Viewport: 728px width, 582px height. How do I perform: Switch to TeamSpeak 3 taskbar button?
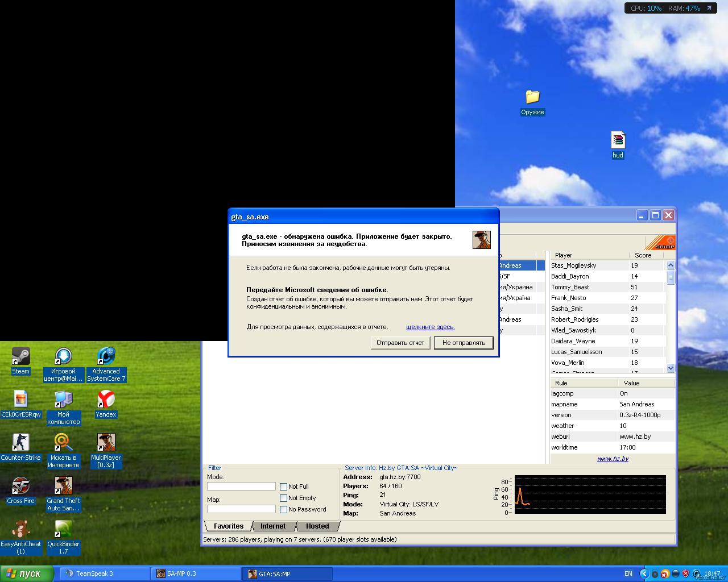coord(104,573)
